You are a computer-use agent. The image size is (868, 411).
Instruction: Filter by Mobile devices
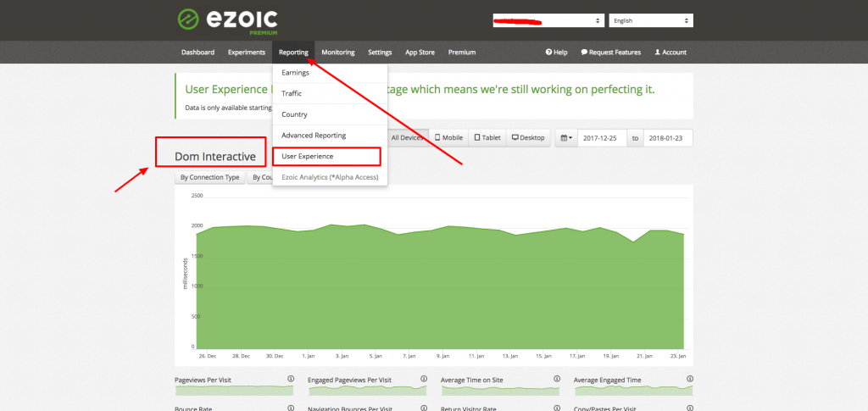click(448, 138)
